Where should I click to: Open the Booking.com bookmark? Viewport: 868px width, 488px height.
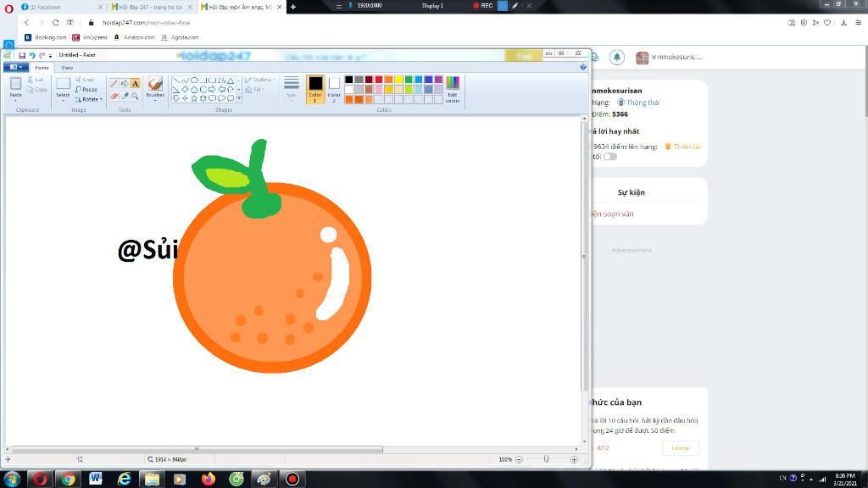click(46, 37)
